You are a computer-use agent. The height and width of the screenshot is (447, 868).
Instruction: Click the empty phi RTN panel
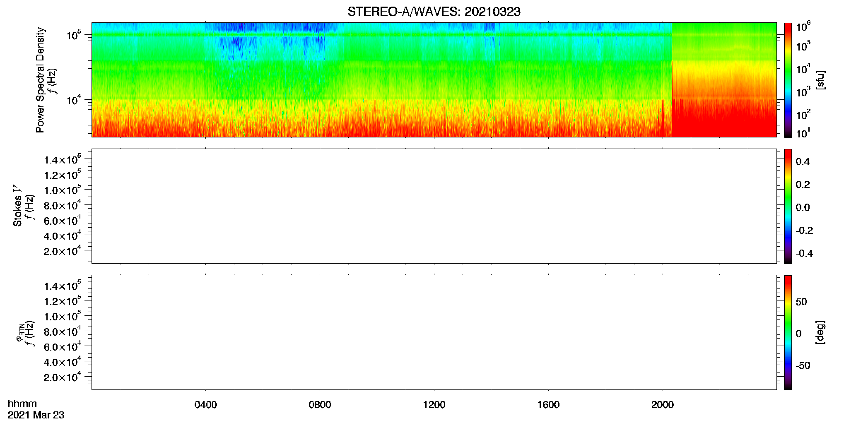(x=434, y=332)
